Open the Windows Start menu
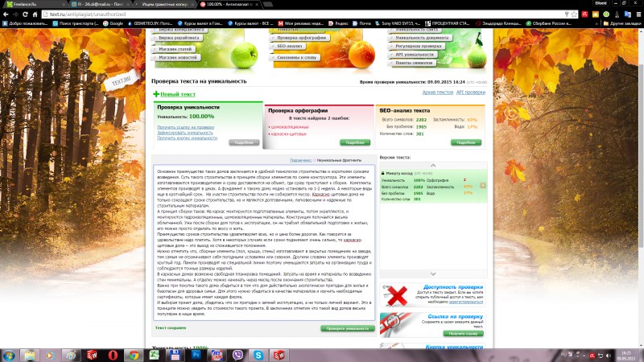This screenshot has height=362, width=644. (9, 355)
